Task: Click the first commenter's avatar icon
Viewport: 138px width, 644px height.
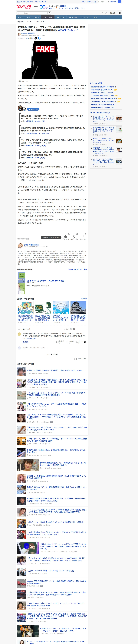Action: [x=19, y=334]
